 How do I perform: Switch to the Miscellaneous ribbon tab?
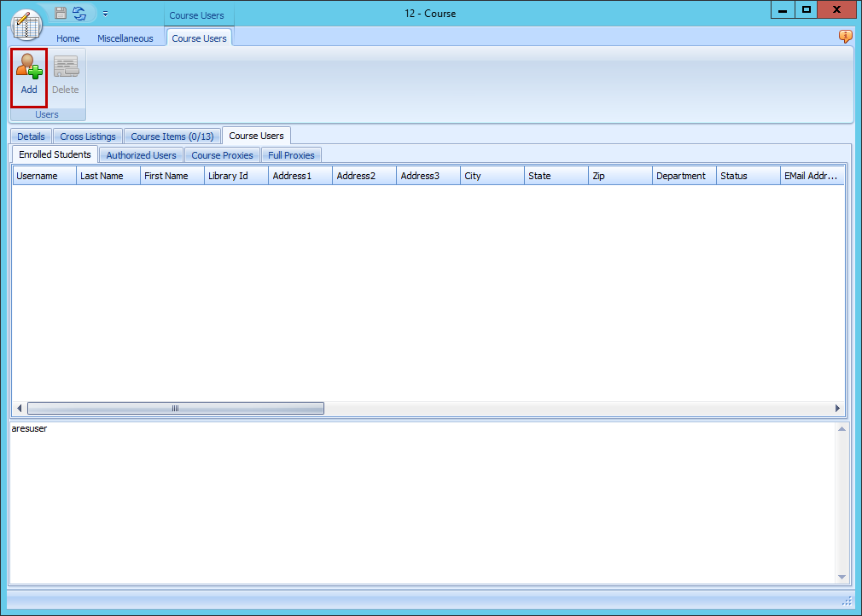pos(125,38)
